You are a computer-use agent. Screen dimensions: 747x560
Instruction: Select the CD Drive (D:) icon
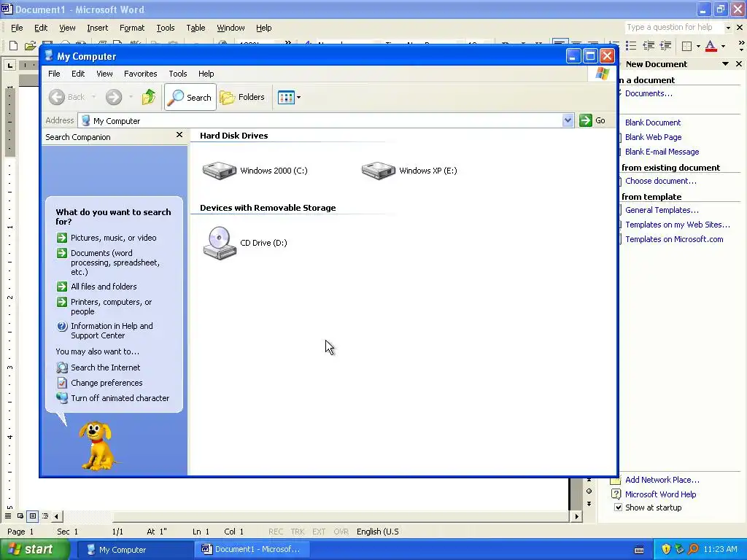click(245, 243)
